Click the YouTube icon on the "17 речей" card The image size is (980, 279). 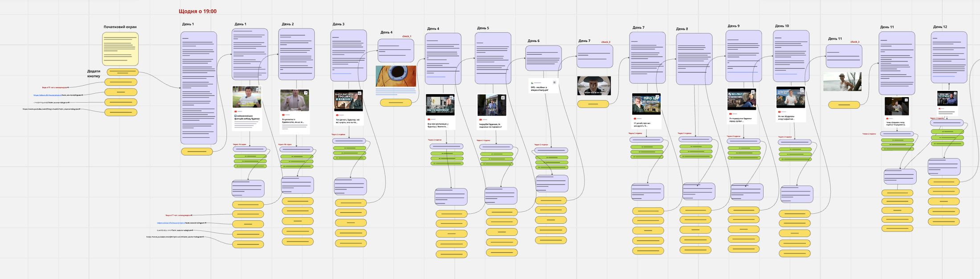click(634, 119)
